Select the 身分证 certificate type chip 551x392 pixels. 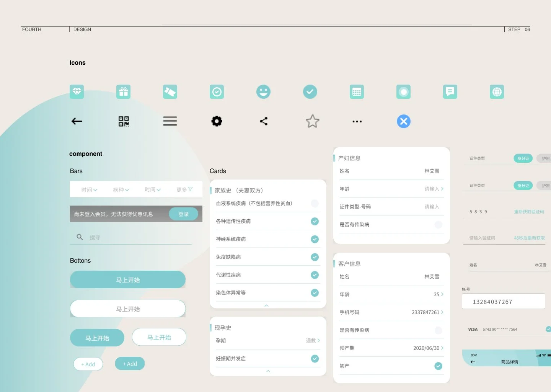(523, 158)
